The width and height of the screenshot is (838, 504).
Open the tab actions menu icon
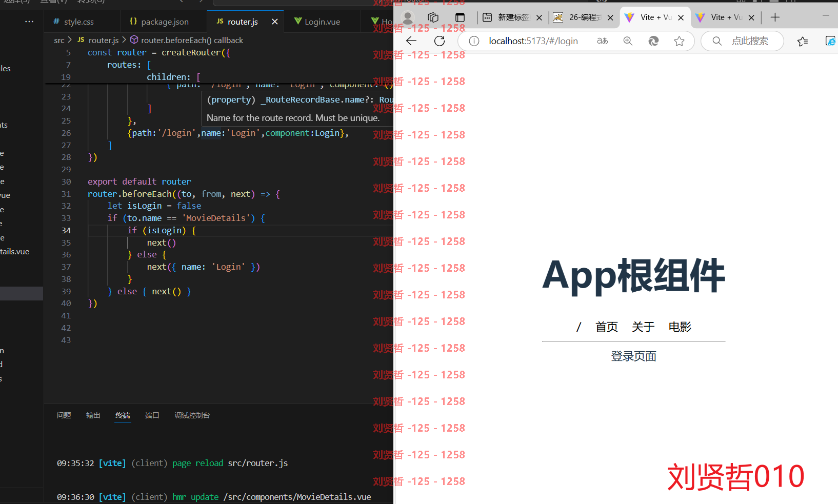pyautogui.click(x=460, y=17)
